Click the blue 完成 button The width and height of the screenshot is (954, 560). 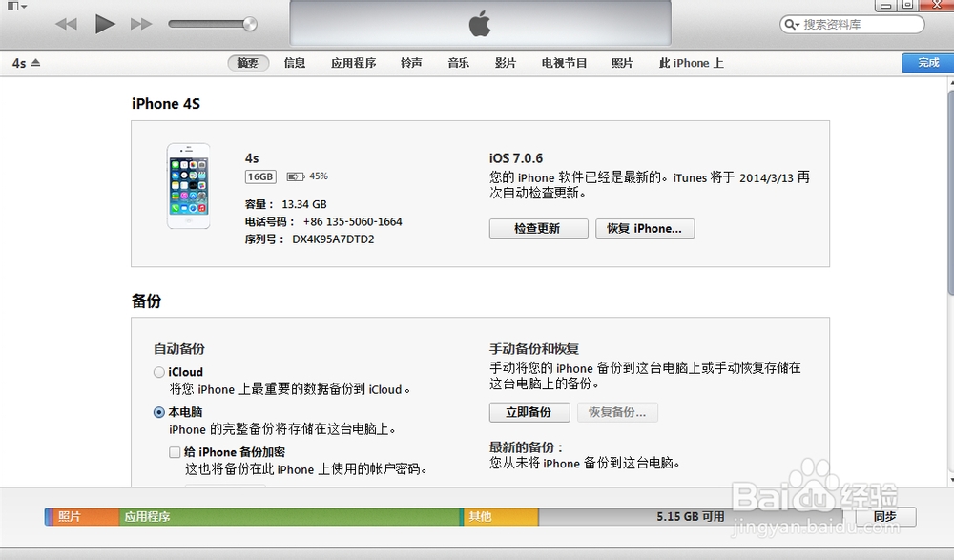[x=928, y=63]
